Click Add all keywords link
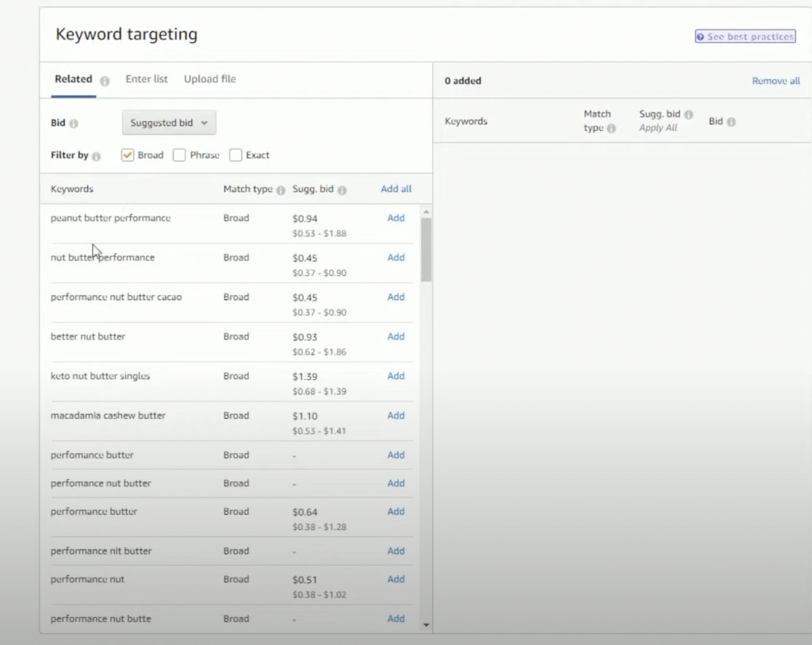The image size is (812, 645). tap(396, 189)
